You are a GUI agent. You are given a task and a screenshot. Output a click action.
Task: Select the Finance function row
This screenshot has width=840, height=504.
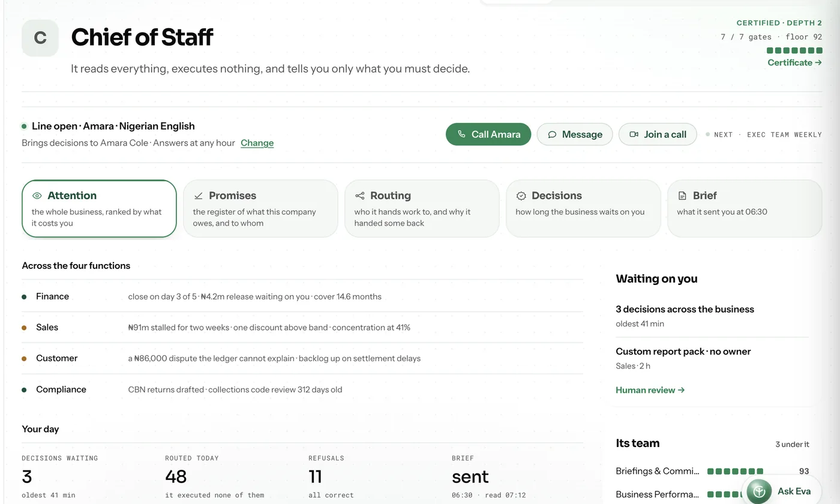302,296
